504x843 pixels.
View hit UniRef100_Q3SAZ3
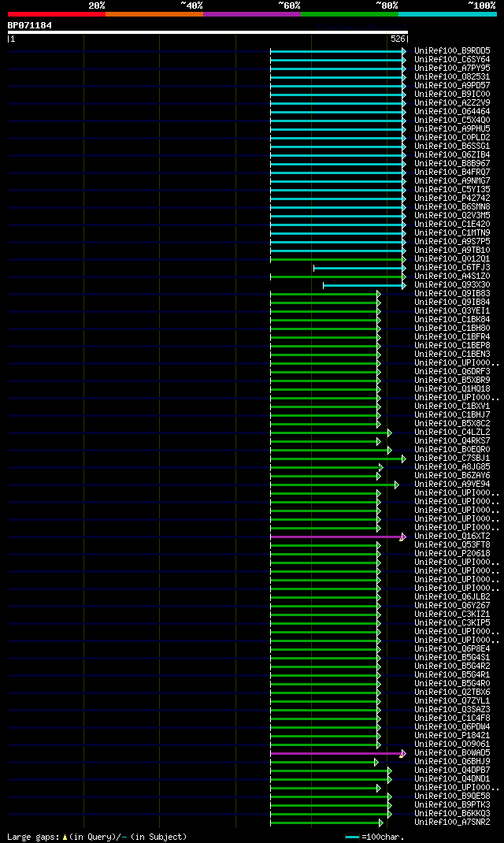coord(452,709)
